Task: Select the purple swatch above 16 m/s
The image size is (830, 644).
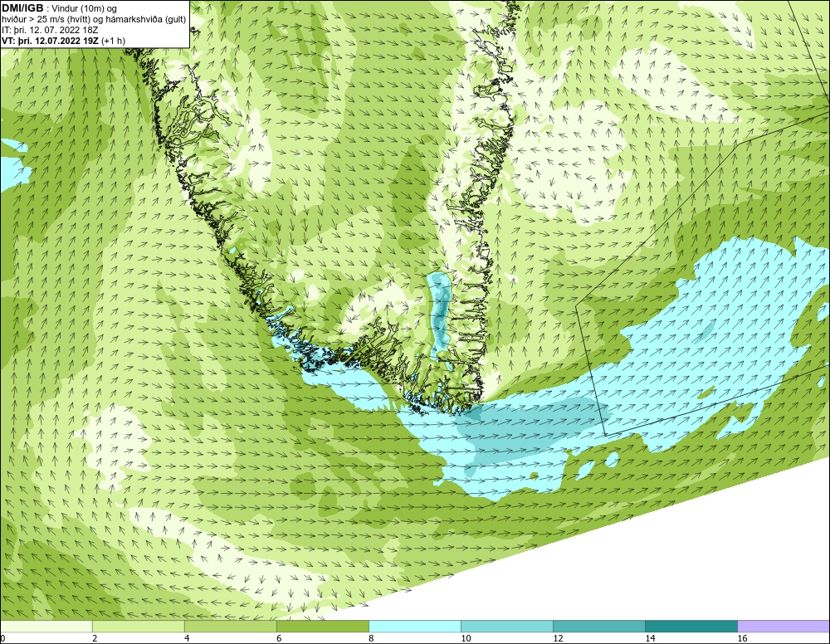Action: (784, 627)
